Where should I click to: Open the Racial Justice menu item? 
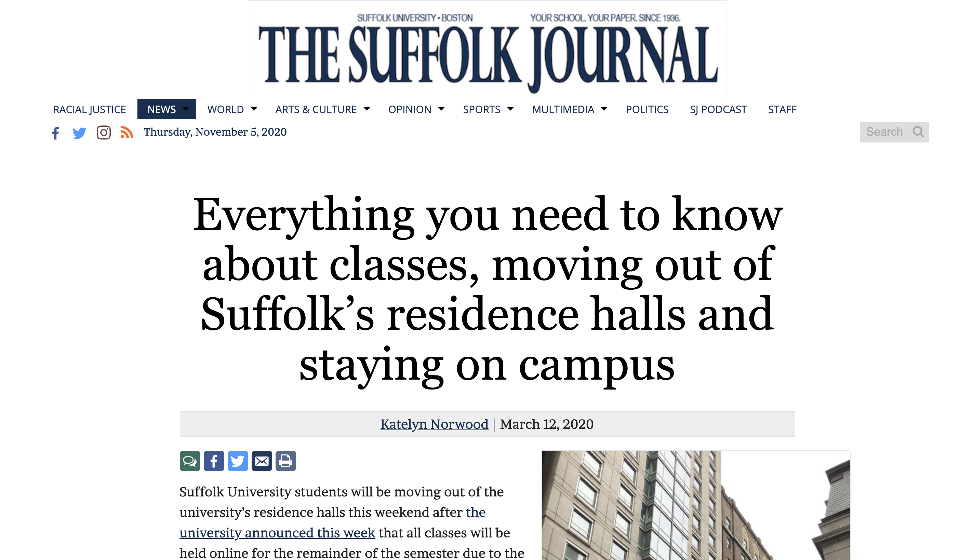[89, 110]
